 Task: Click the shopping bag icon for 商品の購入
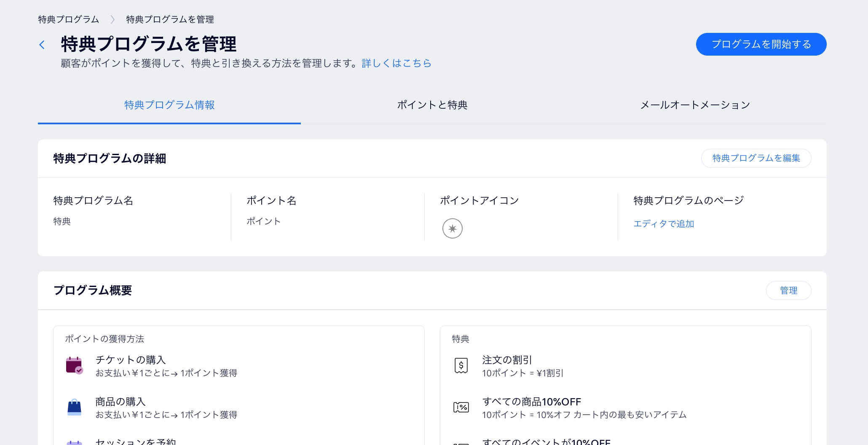[74, 407]
